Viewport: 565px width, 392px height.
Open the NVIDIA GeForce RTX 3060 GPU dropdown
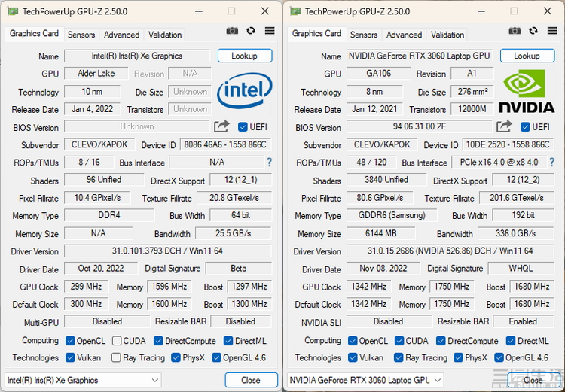click(365, 380)
